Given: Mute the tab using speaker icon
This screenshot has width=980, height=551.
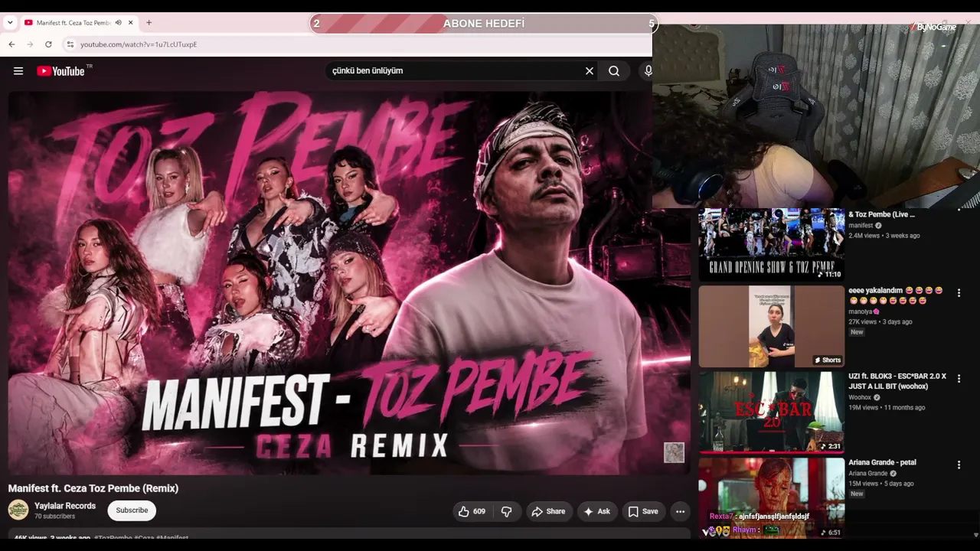Looking at the screenshot, I should 119,23.
